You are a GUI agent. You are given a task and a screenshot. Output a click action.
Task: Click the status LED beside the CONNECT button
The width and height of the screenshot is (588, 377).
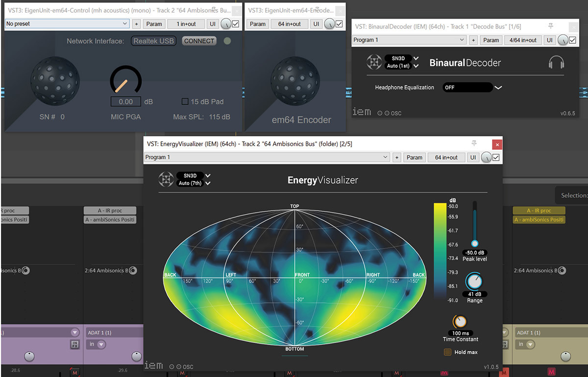point(227,41)
